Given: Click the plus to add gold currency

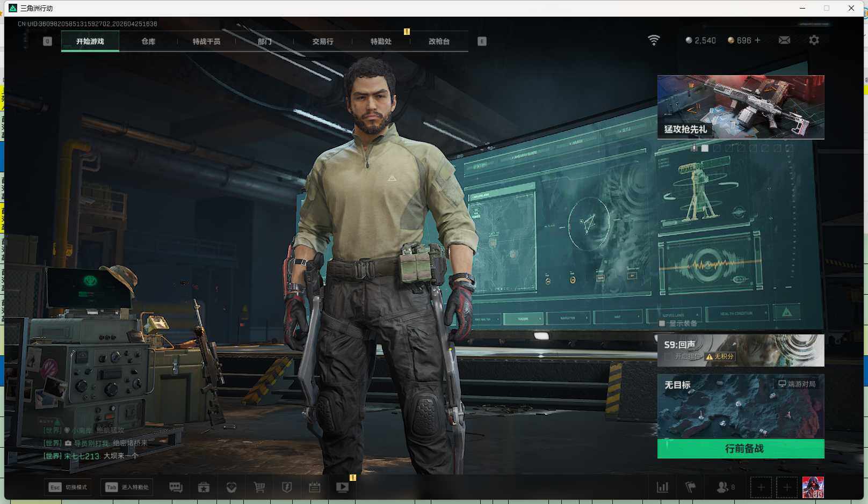Looking at the screenshot, I should [x=758, y=40].
